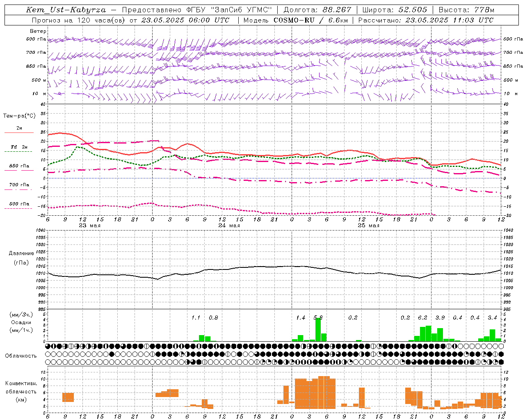
Task: Click the precipitation value 5.8
Action: click(318, 317)
